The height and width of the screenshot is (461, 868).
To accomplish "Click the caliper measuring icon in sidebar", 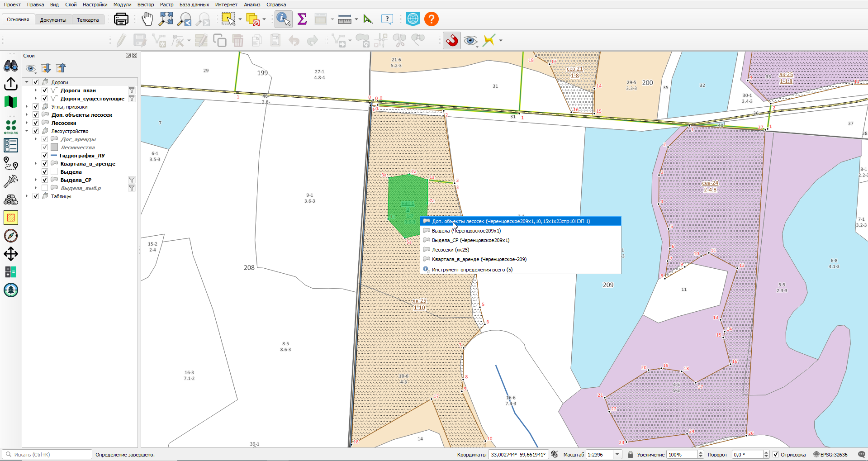I will 11,181.
